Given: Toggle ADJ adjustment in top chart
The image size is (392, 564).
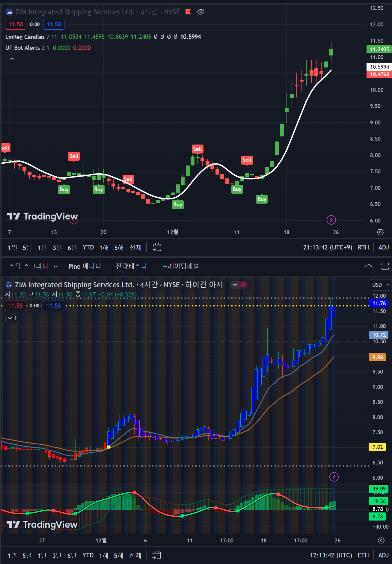Looking at the screenshot, I should coord(384,247).
